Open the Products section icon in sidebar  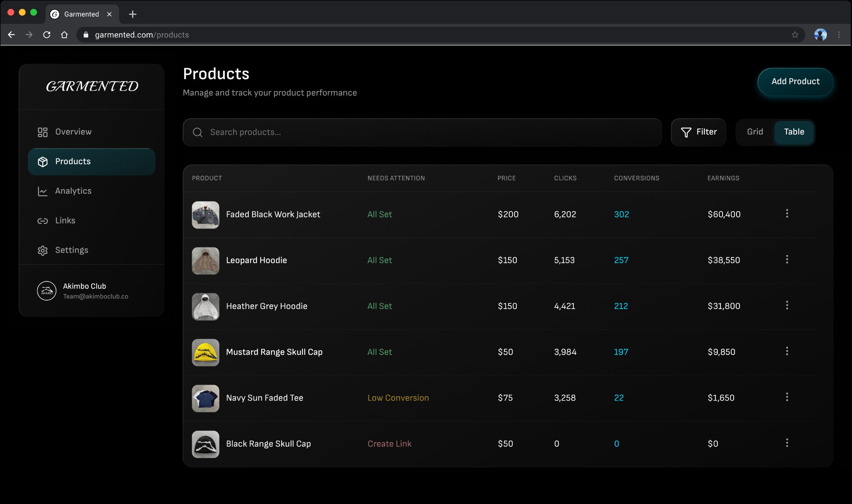(x=43, y=162)
